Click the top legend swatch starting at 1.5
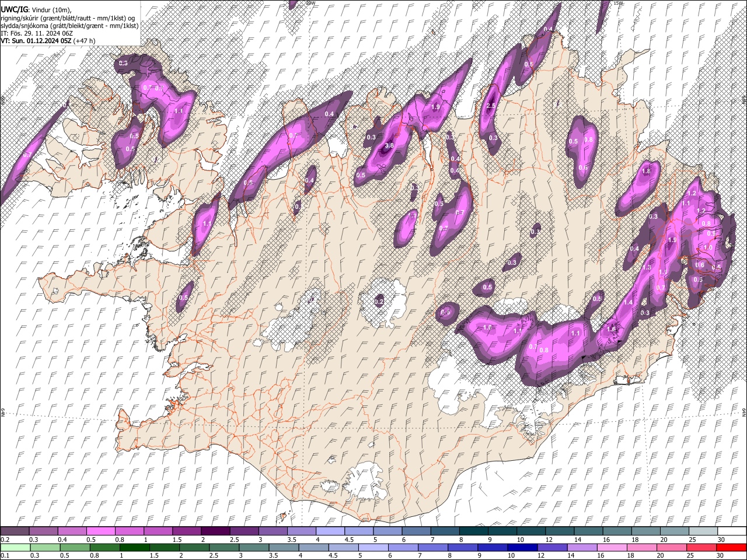 (x=186, y=531)
